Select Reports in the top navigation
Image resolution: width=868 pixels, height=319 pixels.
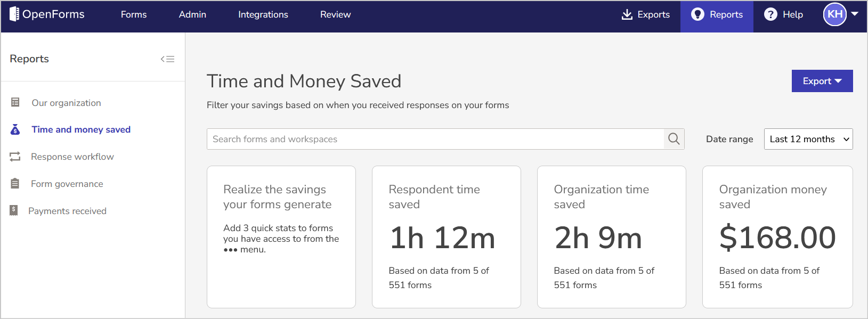(x=717, y=15)
